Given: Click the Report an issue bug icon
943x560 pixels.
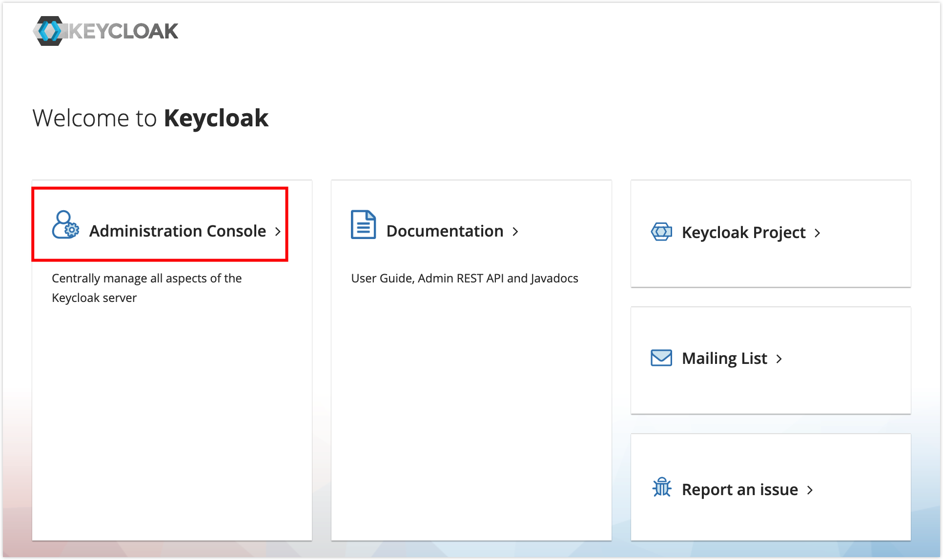Looking at the screenshot, I should [662, 487].
